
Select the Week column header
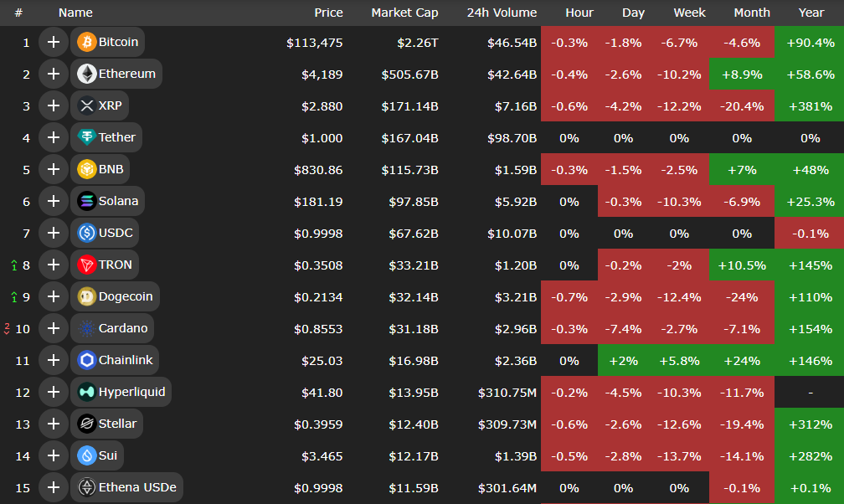pyautogui.click(x=689, y=13)
